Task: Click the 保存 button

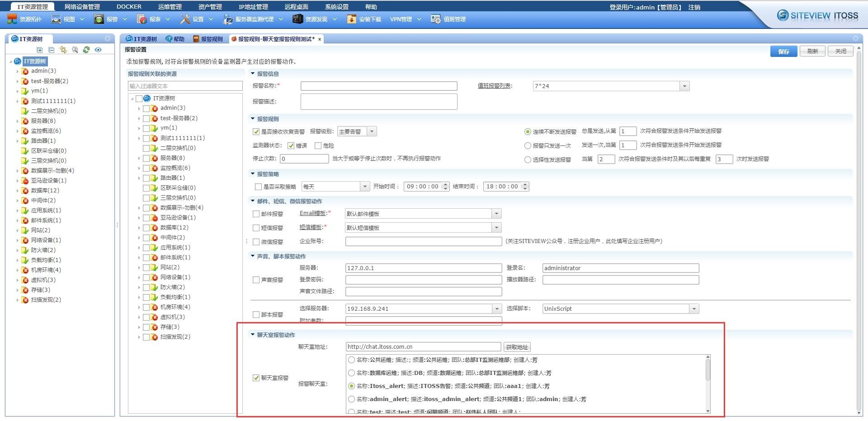Action: [784, 51]
